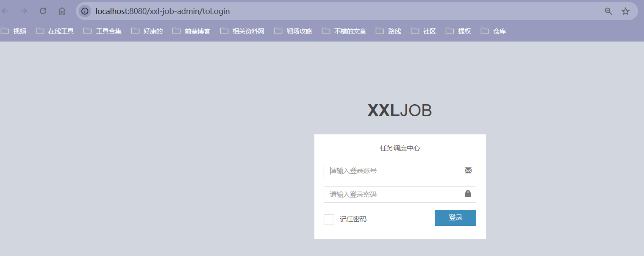Viewport: 644px width, 256px height.
Task: Open the 靶场攻略 bookmark folder
Action: (x=293, y=31)
